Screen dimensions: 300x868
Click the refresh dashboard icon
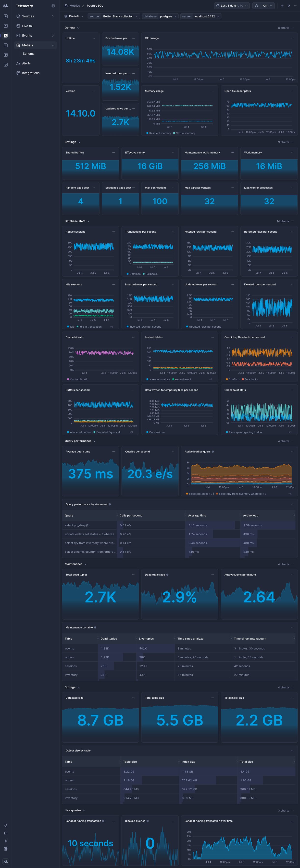coord(257,6)
